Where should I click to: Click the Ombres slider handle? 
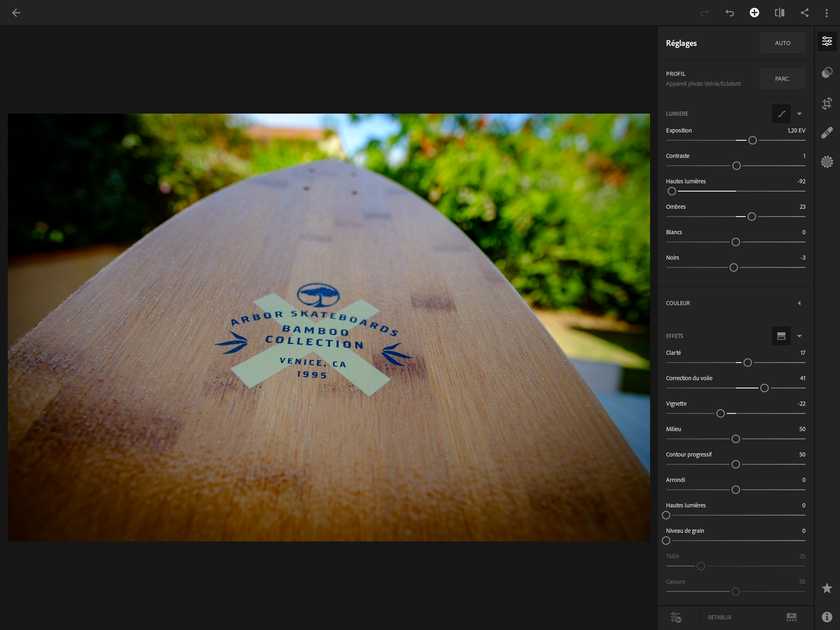coord(752,217)
